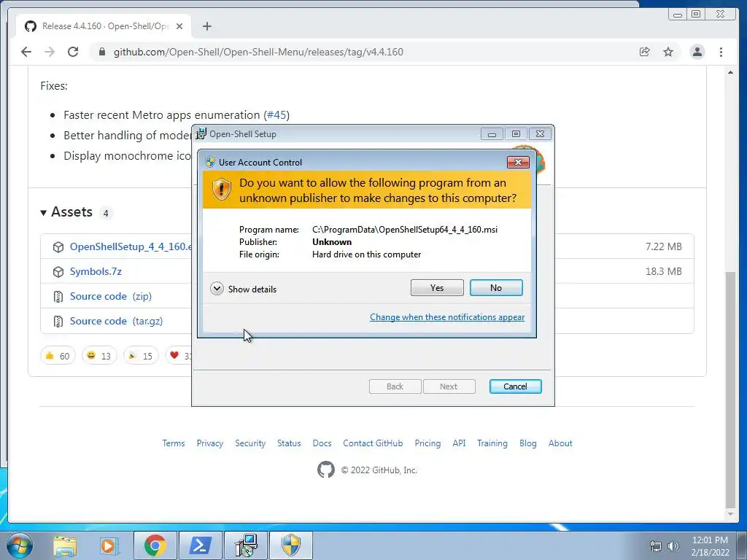The height and width of the screenshot is (560, 747).
Task: Share this page via Chrome share icon
Action: [645, 52]
